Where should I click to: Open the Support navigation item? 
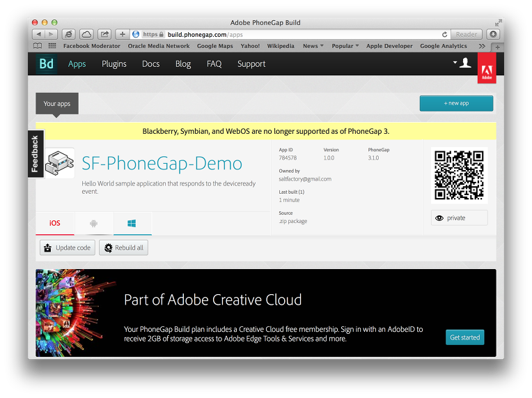coord(251,64)
